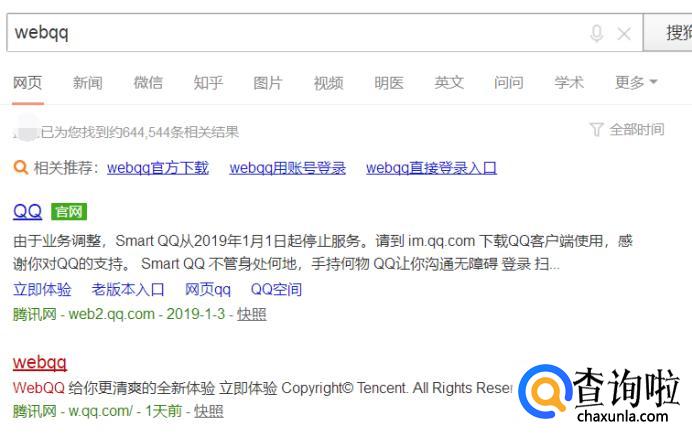The height and width of the screenshot is (447, 692).
Task: Open the red webqq result title
Action: point(40,363)
